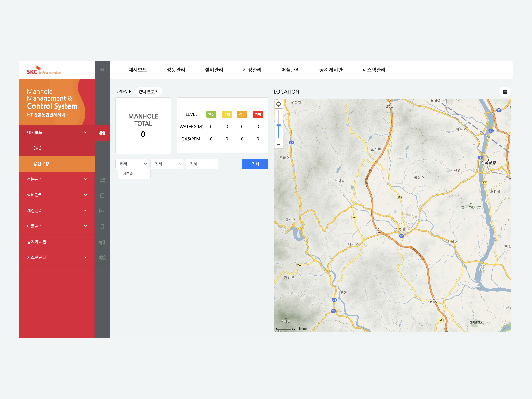Open the account ID card icon in the icon strip
Viewport: 532px width, 399px height.
pyautogui.click(x=102, y=211)
